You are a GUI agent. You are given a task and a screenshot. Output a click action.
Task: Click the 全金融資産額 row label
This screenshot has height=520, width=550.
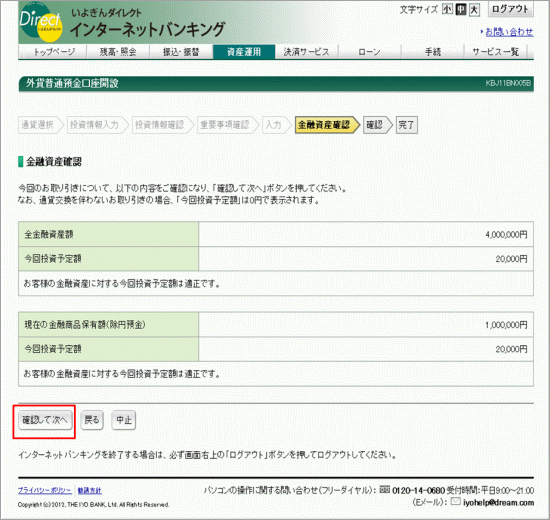pyautogui.click(x=49, y=234)
